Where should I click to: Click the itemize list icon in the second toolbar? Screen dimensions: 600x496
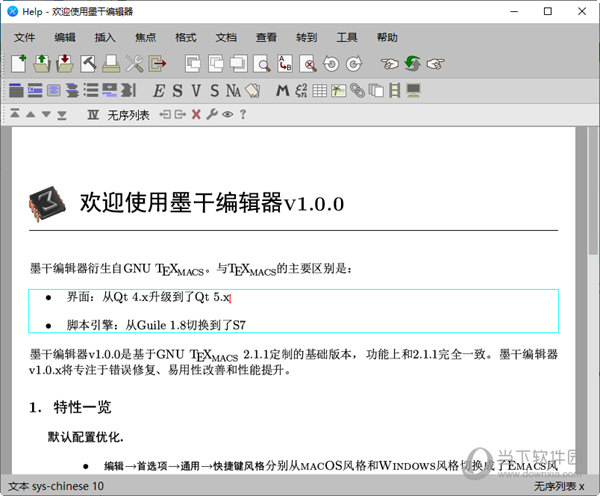tap(91, 90)
